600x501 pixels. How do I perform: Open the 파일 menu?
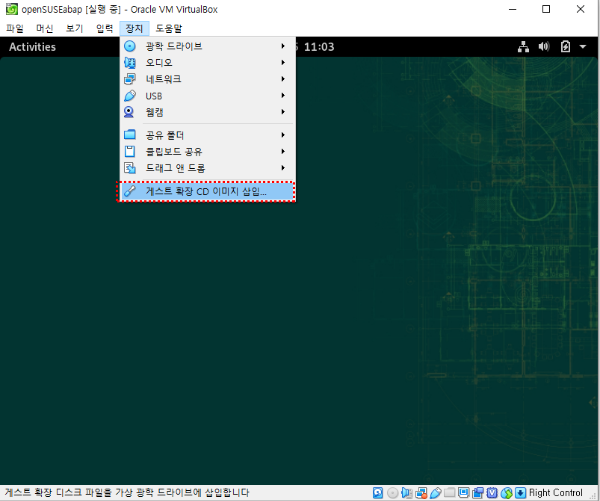15,28
